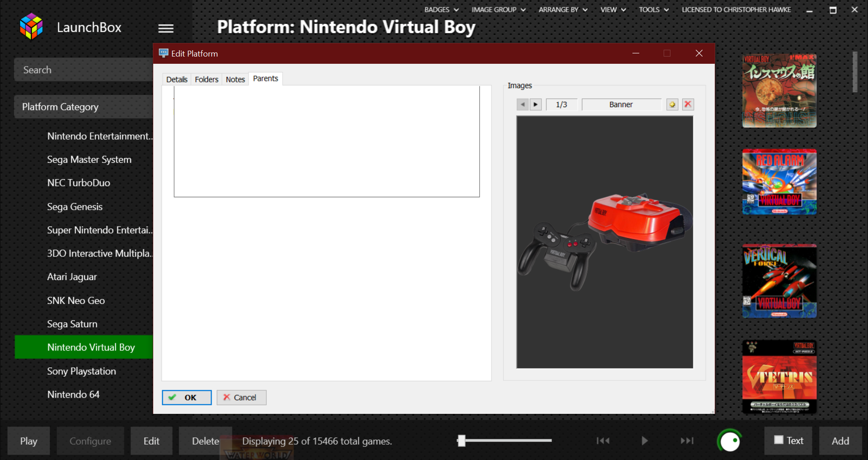Open the Platform Category dropdown
Image resolution: width=868 pixels, height=460 pixels.
pos(84,107)
